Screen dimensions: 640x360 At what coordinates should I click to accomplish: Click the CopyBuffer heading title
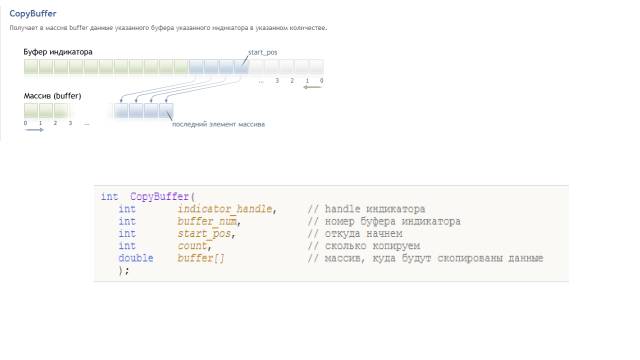[33, 13]
